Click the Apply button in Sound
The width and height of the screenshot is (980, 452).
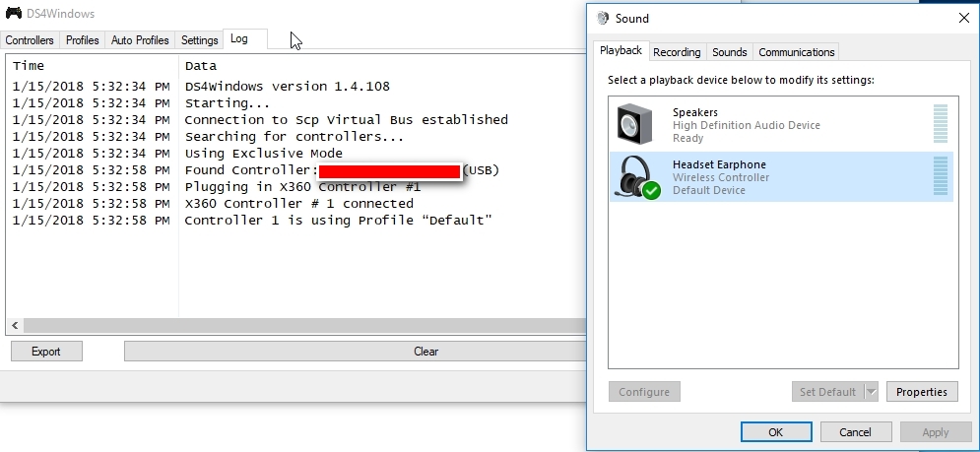[936, 432]
